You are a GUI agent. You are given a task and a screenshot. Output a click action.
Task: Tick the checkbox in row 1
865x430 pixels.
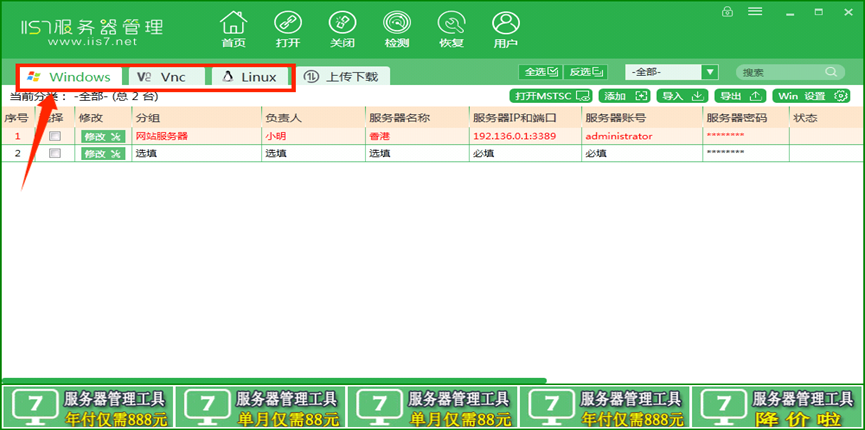[55, 136]
